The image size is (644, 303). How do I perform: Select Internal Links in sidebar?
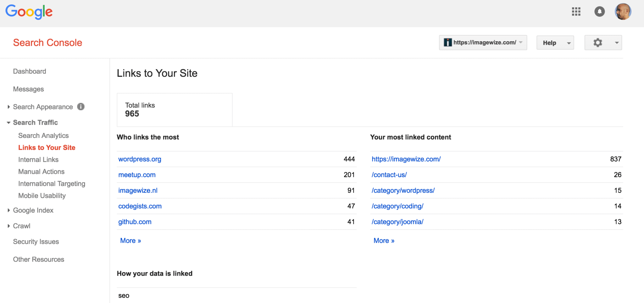click(38, 159)
